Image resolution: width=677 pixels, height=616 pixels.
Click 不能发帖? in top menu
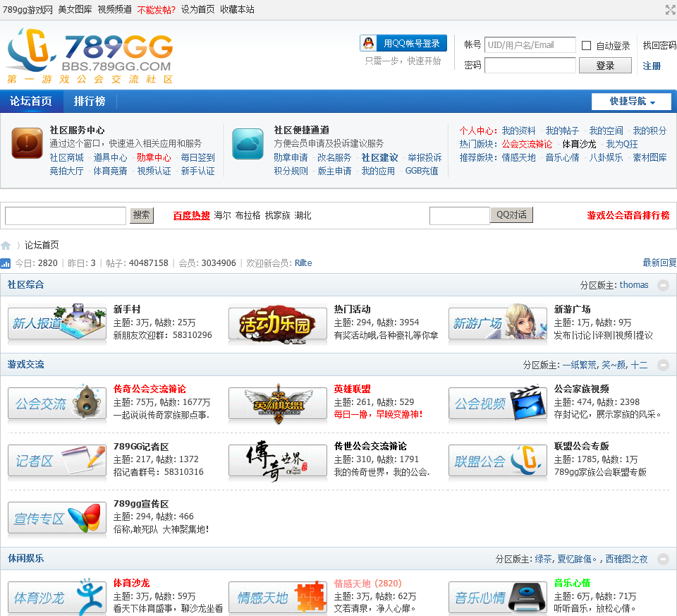point(157,9)
